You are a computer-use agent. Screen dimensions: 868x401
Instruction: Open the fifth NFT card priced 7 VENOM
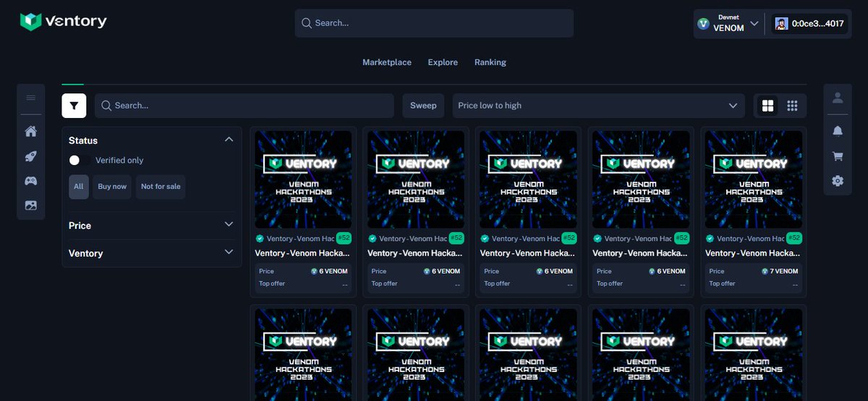pos(755,211)
